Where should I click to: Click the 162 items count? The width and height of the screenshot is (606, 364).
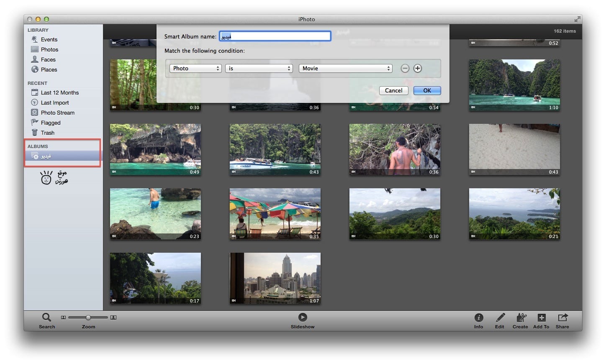[x=565, y=31]
